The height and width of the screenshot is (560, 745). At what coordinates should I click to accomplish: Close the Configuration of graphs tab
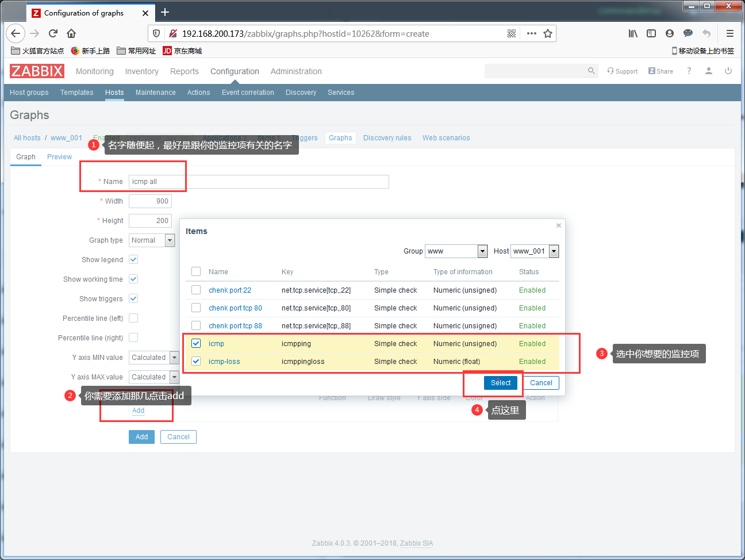145,13
